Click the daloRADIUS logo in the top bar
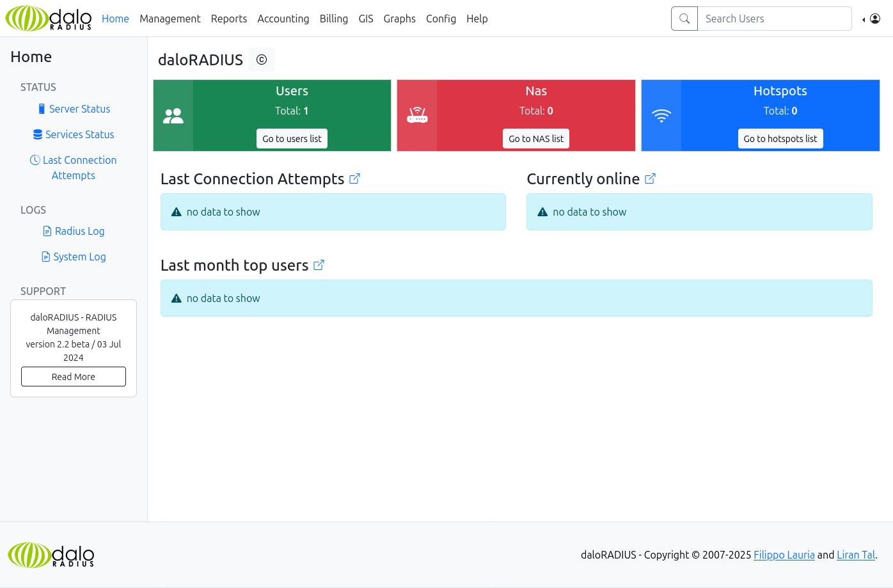 tap(49, 19)
